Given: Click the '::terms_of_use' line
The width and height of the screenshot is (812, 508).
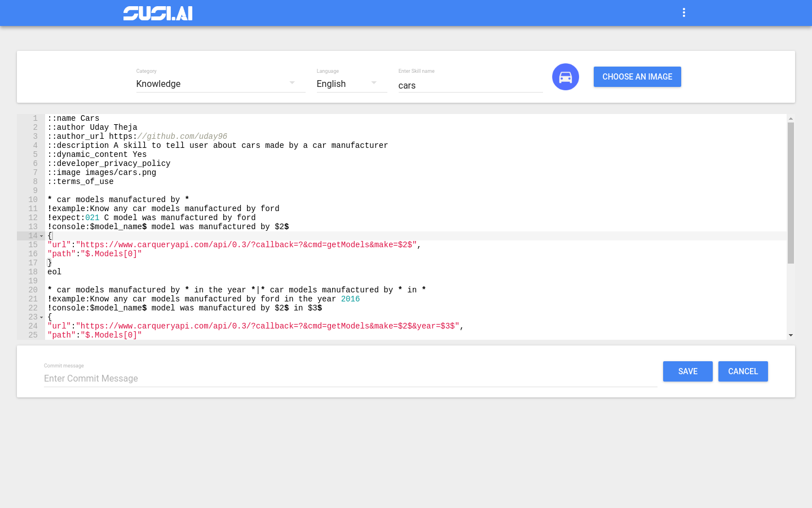Looking at the screenshot, I should [81, 182].
